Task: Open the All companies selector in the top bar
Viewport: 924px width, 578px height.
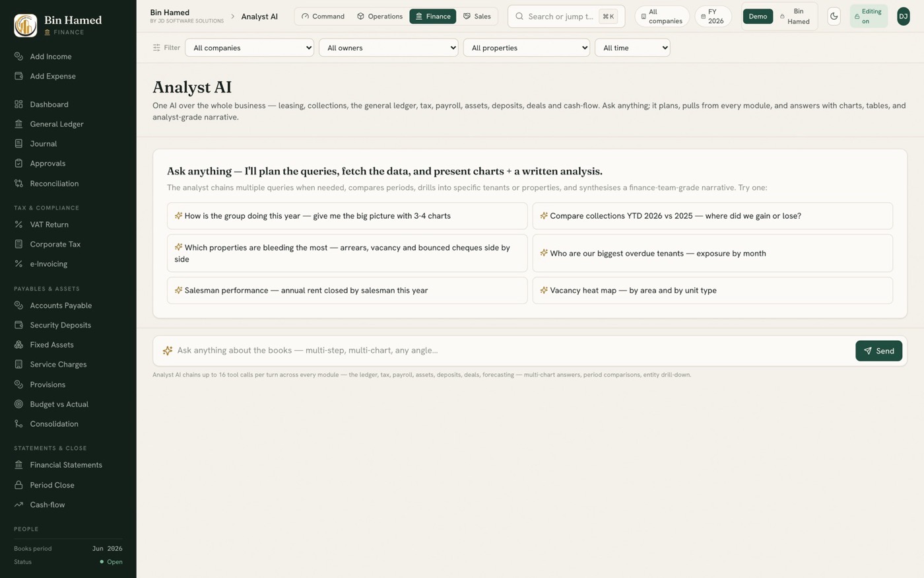Action: coord(662,17)
